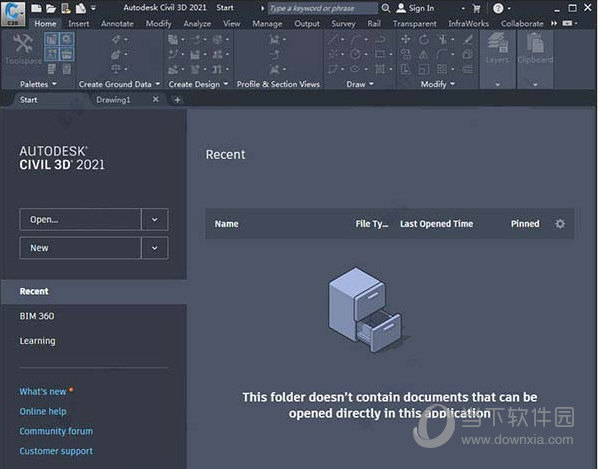Viewport: 598px width, 469px height.
Task: Select the Hatch tool in the Draw panel
Action: 380,69
